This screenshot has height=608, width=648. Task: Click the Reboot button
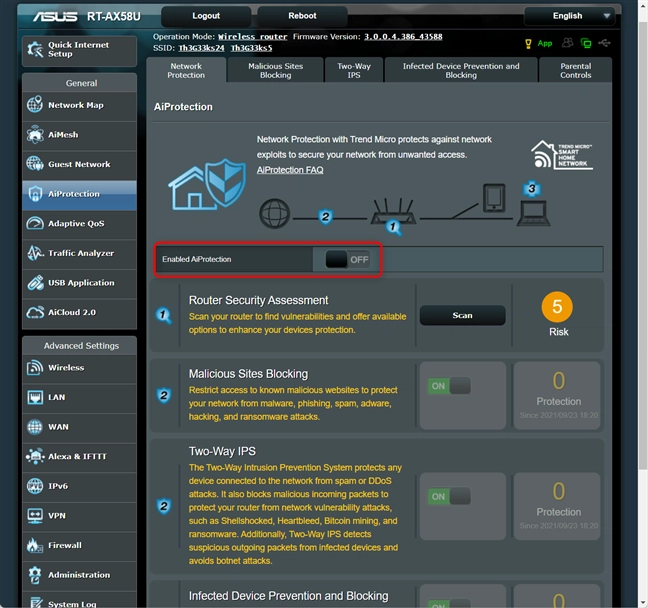click(302, 16)
